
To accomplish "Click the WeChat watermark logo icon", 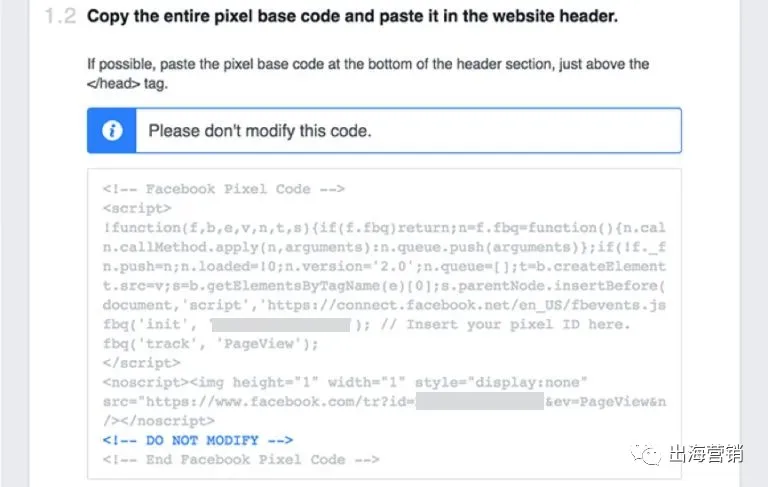I will coord(645,455).
